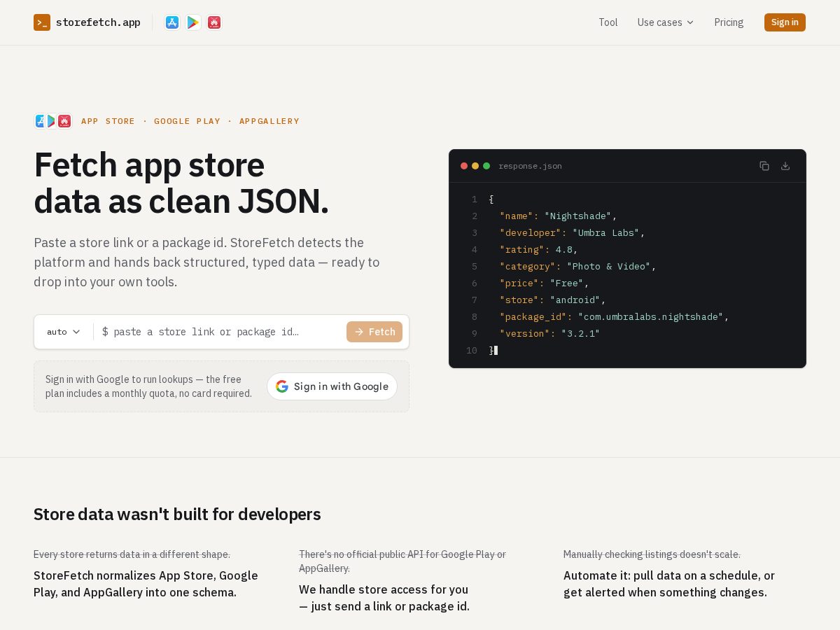Click the "Nightshade" name value
Image resolution: width=840 pixels, height=630 pixels.
pyautogui.click(x=578, y=216)
